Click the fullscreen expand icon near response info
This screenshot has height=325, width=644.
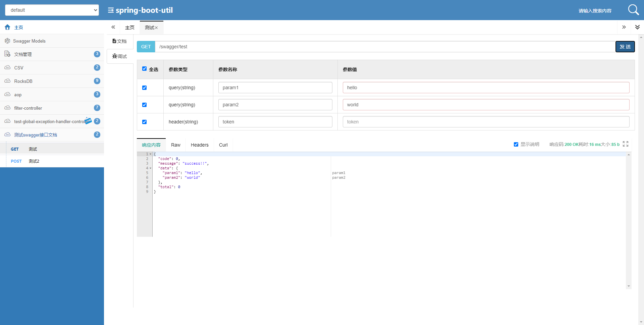(626, 144)
